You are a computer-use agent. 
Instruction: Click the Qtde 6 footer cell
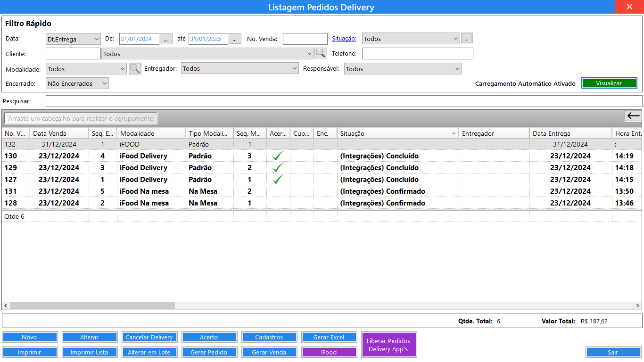(16, 216)
